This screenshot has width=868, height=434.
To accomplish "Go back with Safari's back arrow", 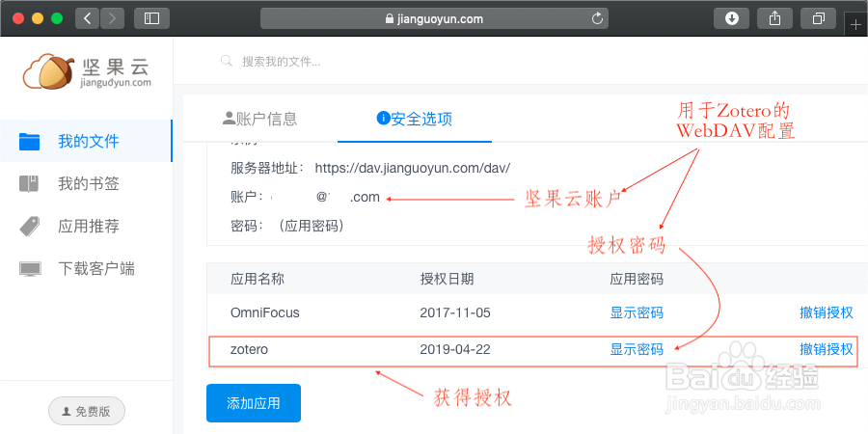I will [x=88, y=18].
